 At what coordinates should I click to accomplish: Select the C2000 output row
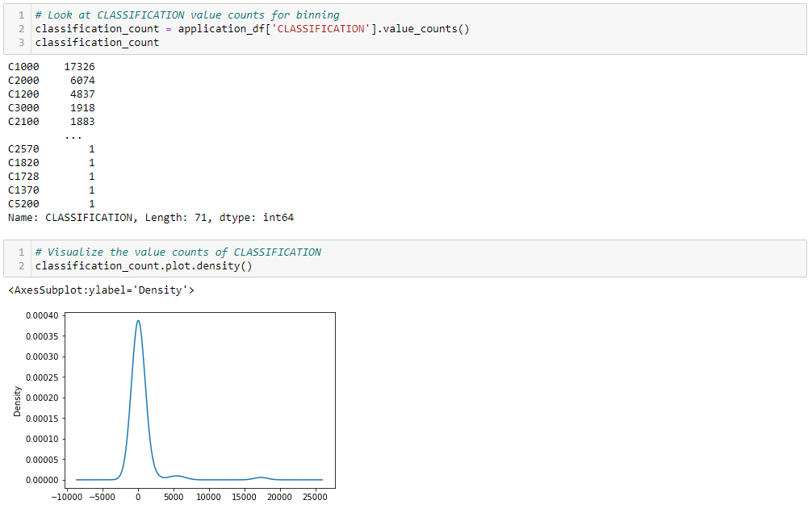(52, 80)
